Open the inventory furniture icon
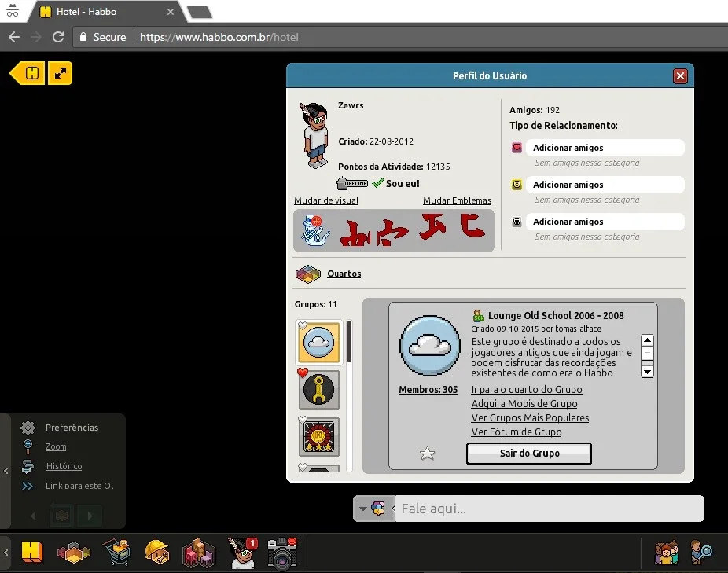The width and height of the screenshot is (728, 573). 199,553
